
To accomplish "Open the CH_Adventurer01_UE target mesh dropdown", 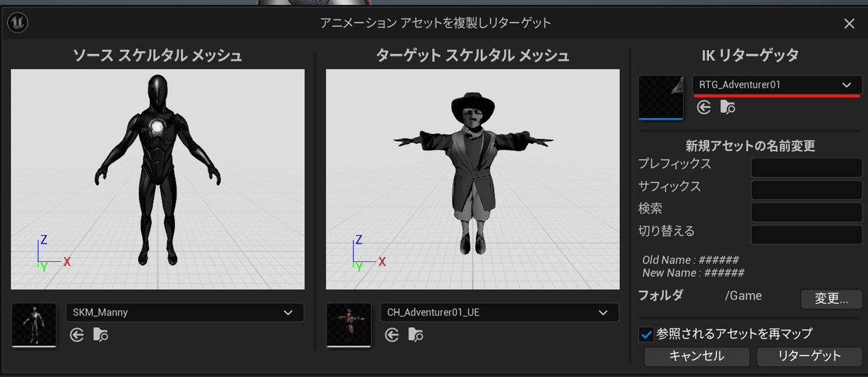I will pyautogui.click(x=499, y=313).
